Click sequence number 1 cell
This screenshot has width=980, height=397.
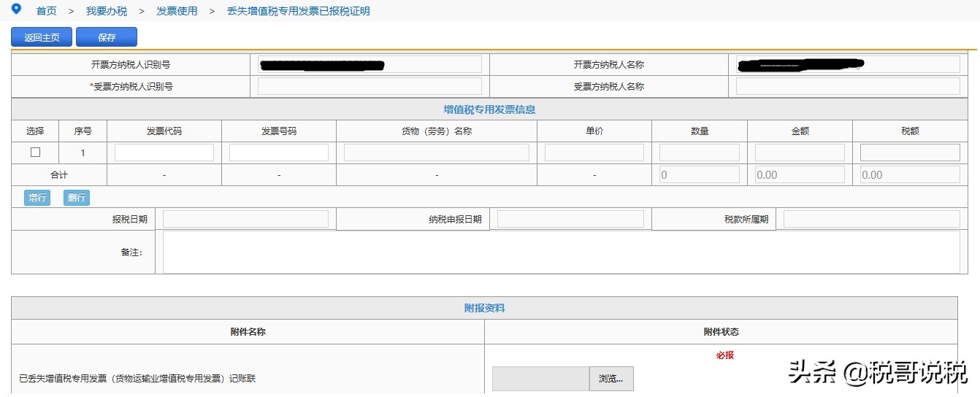tap(83, 153)
